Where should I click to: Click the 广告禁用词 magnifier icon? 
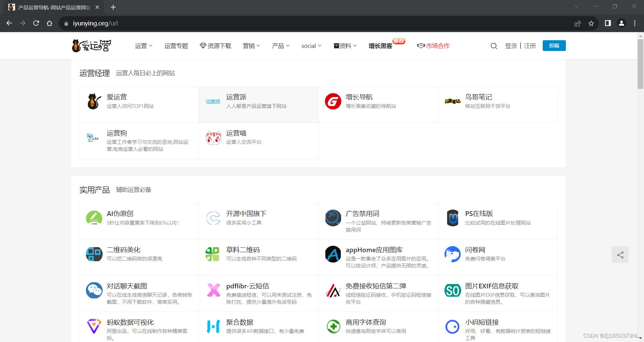coord(333,218)
